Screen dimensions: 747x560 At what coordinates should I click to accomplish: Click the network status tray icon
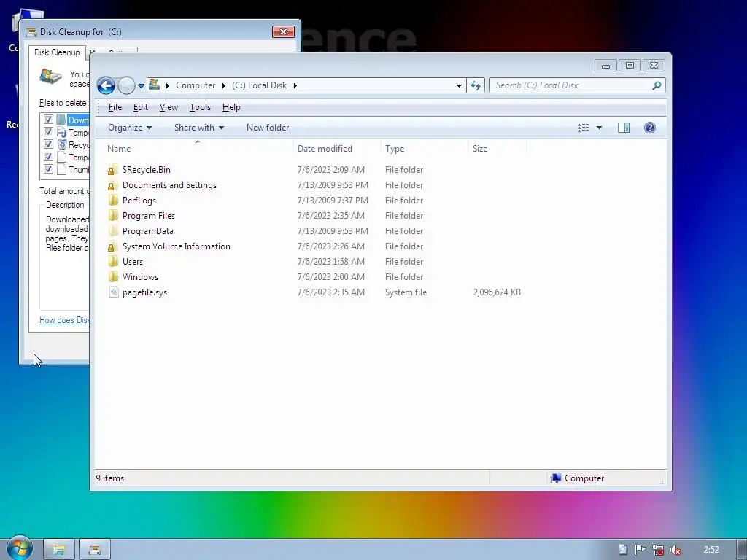tap(658, 550)
